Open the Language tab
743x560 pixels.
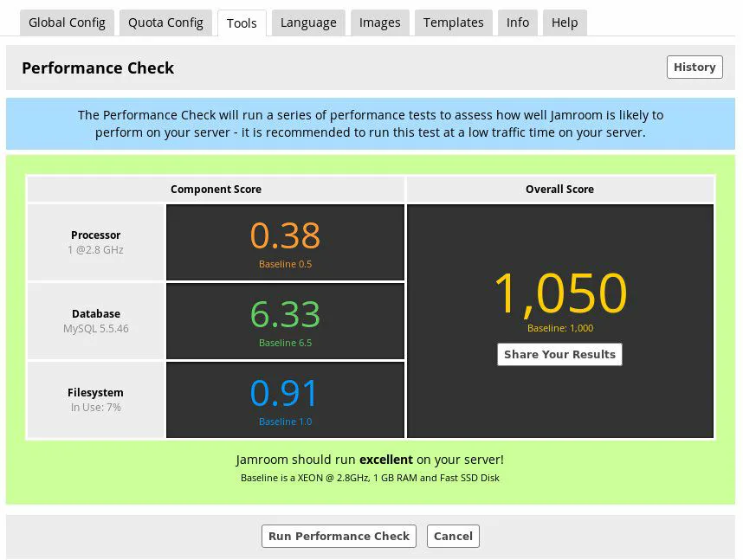[x=308, y=23]
